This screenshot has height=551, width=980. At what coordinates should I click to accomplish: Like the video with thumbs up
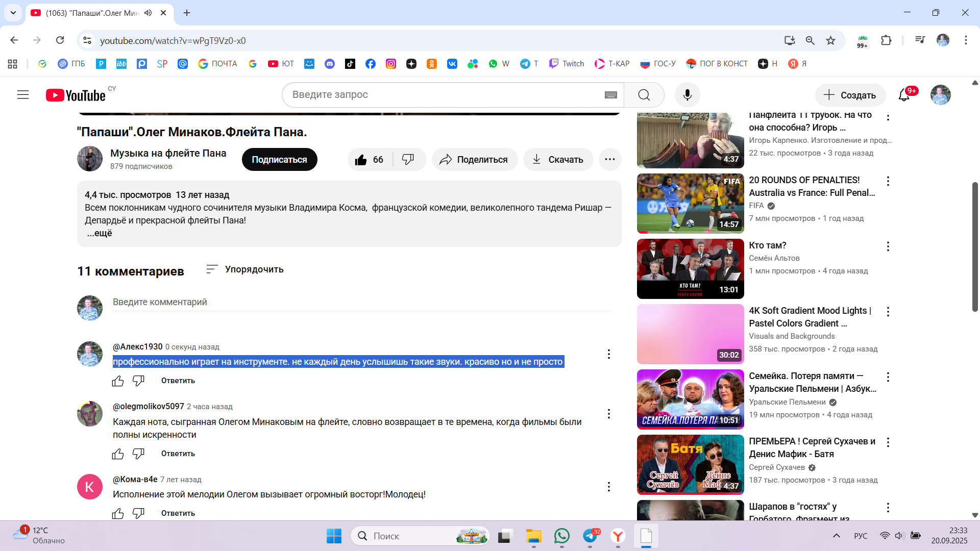[x=361, y=160]
